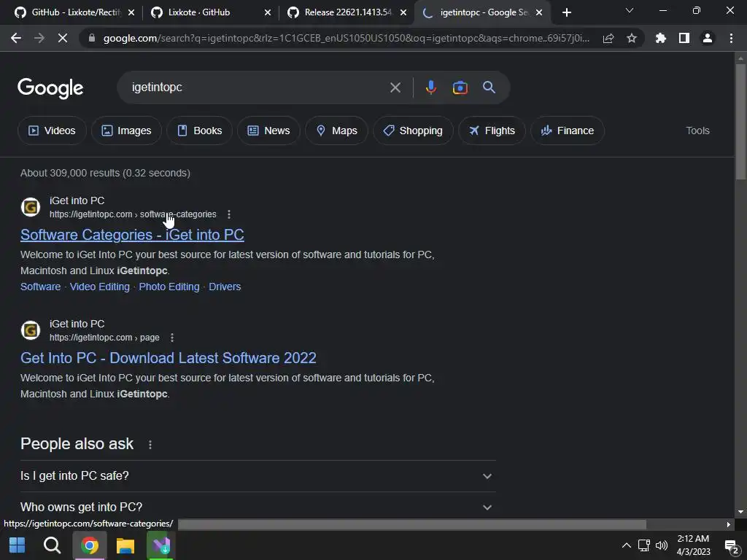
Task: Click the horizontal scrollbar right arrow
Action: (x=729, y=524)
